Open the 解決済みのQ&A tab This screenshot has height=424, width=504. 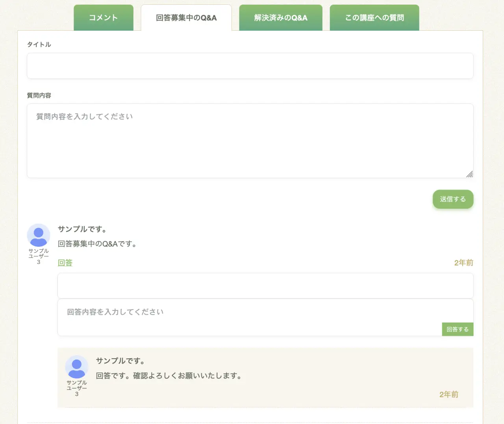(x=281, y=18)
